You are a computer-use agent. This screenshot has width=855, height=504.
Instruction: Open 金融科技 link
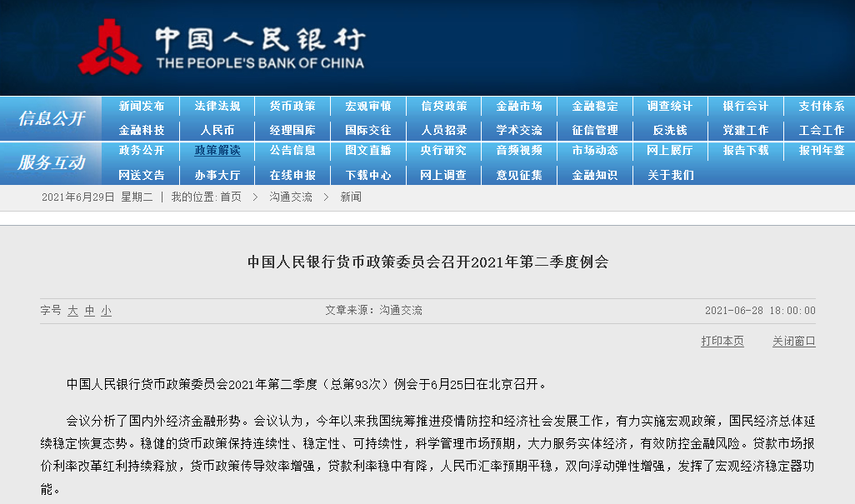pos(141,130)
